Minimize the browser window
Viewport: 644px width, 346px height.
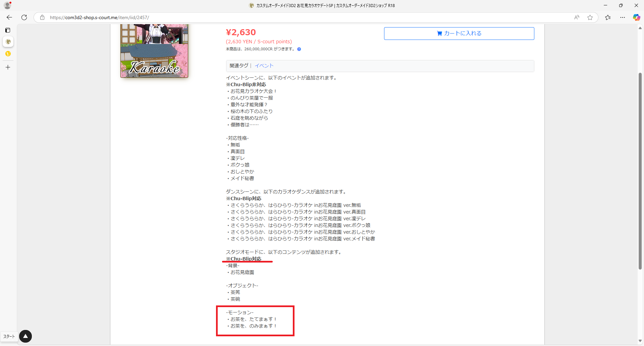pos(605,5)
